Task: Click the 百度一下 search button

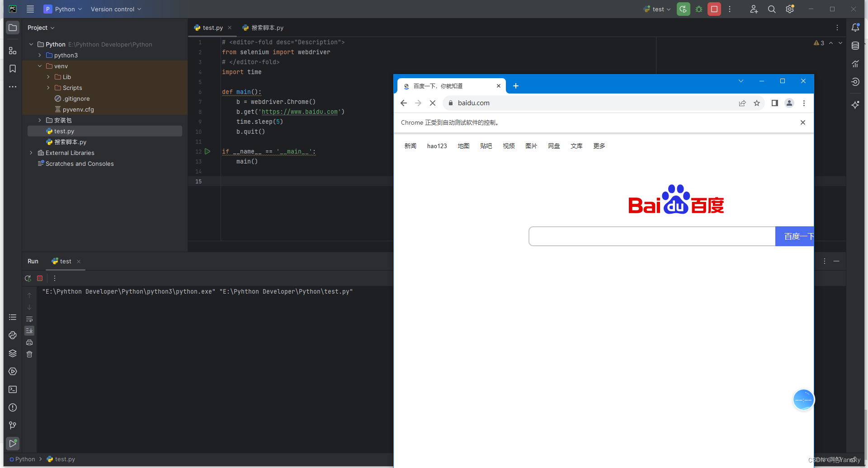Action: click(x=794, y=236)
